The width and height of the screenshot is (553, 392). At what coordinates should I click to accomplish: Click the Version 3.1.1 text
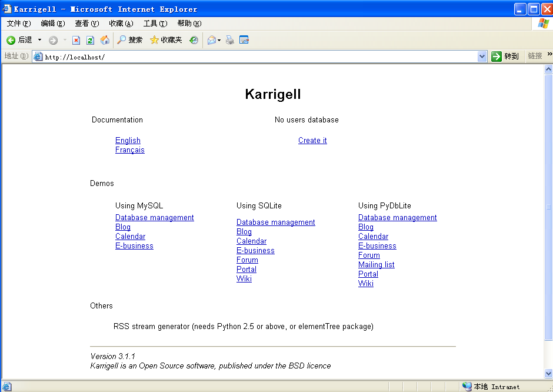(112, 356)
